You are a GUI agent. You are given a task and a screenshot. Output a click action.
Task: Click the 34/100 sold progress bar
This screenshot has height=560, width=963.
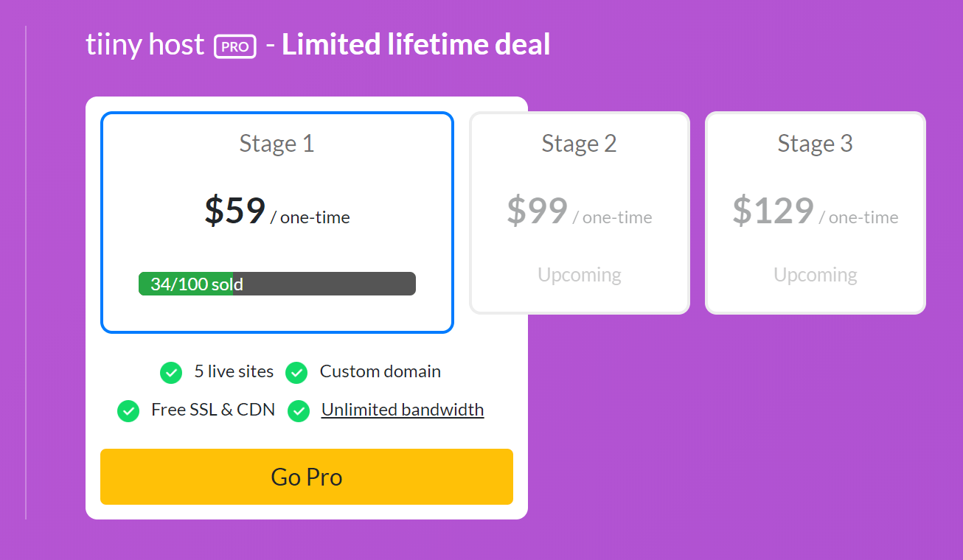[277, 284]
